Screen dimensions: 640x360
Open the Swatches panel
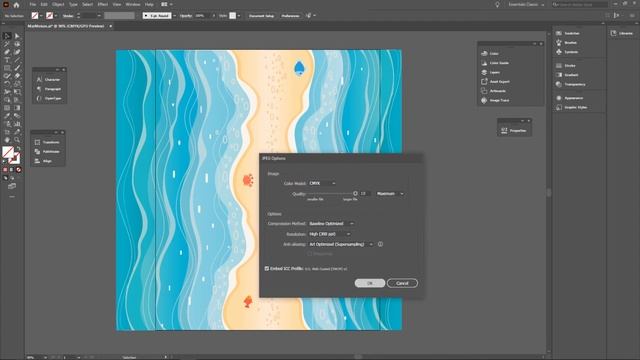pyautogui.click(x=568, y=33)
